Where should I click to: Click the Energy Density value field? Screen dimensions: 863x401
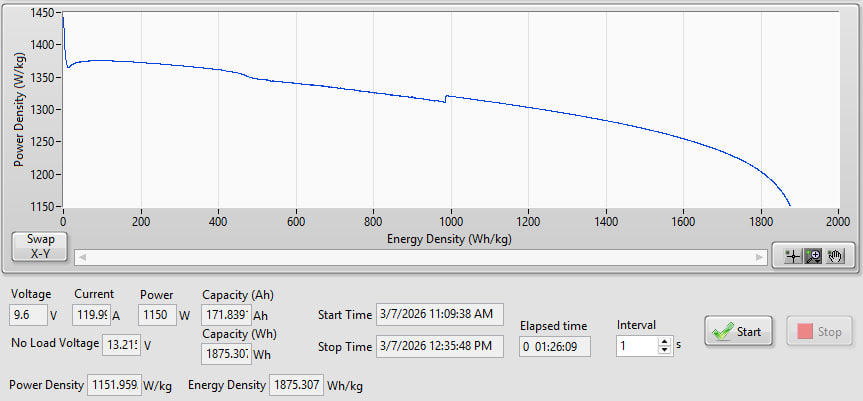click(x=295, y=385)
